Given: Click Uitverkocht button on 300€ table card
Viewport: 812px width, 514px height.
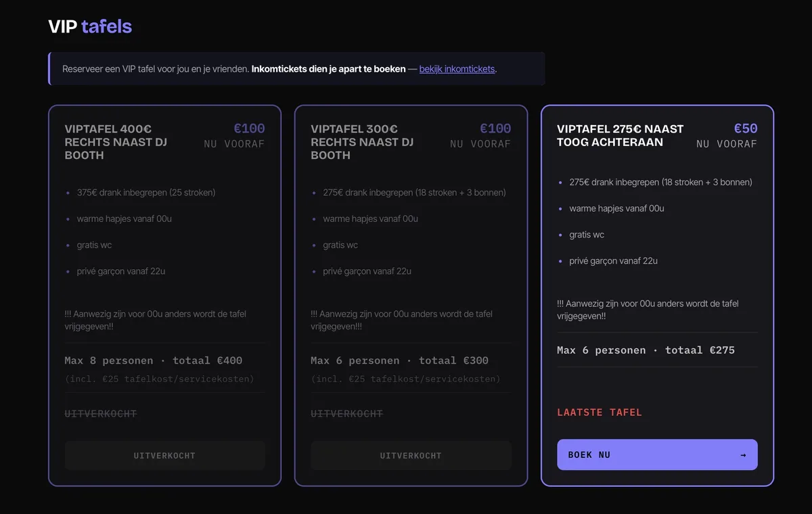Looking at the screenshot, I should (x=411, y=455).
